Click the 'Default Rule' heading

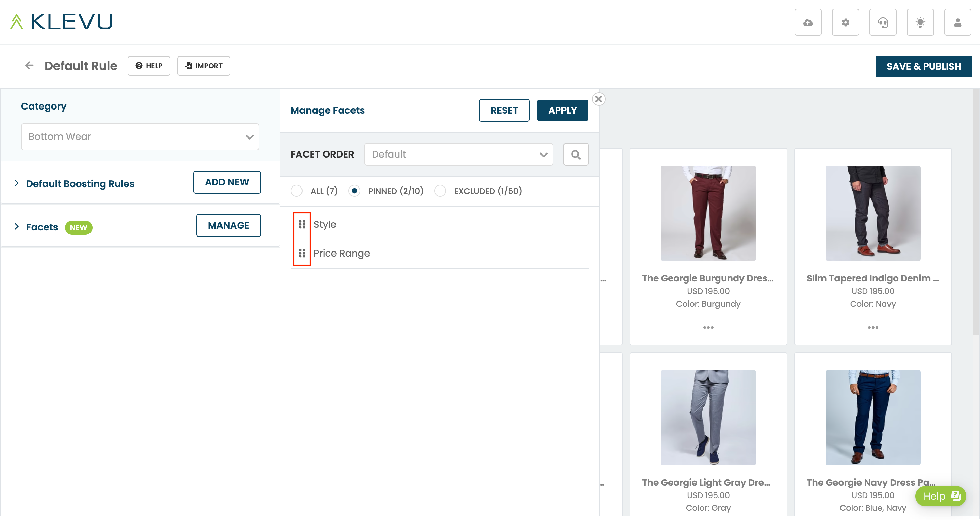pyautogui.click(x=81, y=66)
